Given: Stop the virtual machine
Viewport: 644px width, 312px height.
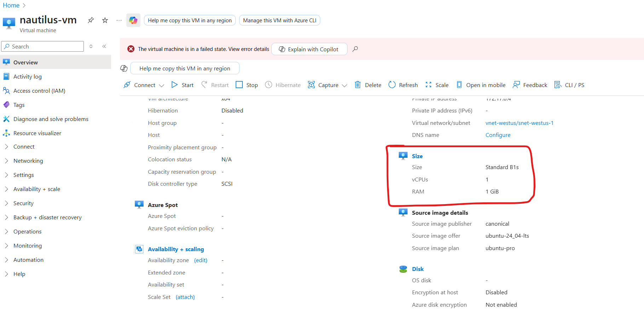Looking at the screenshot, I should click(247, 85).
